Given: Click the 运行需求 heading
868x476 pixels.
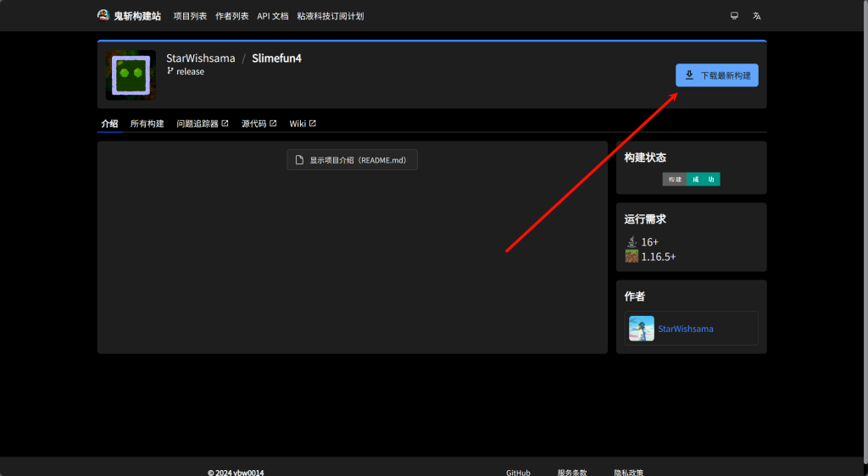Looking at the screenshot, I should coord(645,219).
